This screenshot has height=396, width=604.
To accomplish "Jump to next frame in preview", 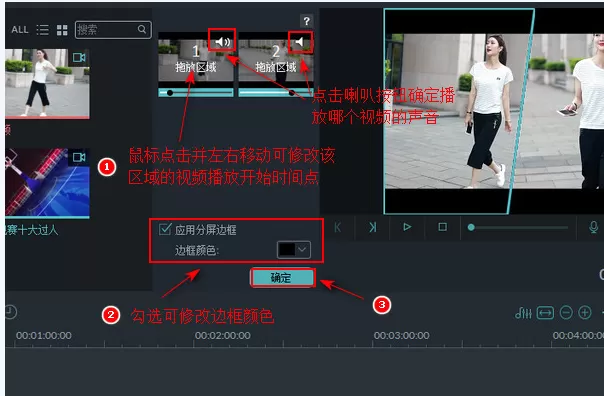I will coord(372,227).
